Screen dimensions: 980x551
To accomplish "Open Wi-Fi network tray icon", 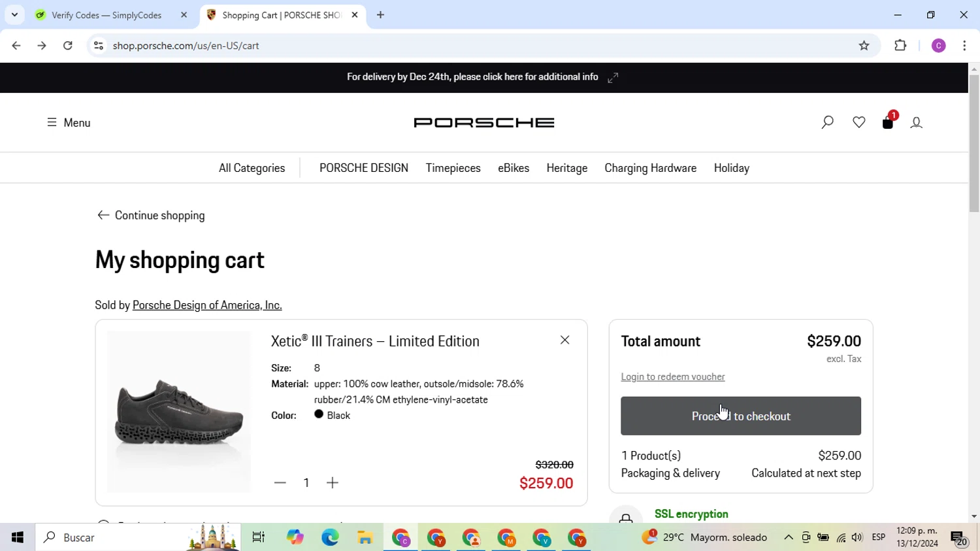I will (841, 537).
